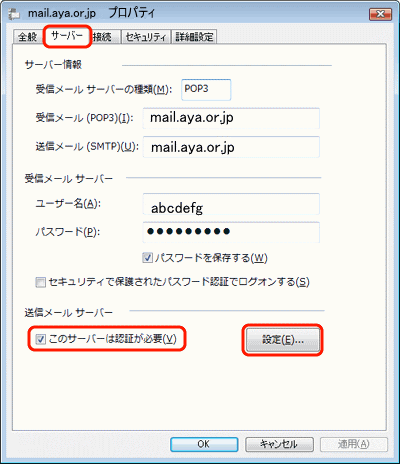Viewport: 400px width, 464px height.
Task: Go to the 詳細設定 tab
Action: click(x=194, y=37)
